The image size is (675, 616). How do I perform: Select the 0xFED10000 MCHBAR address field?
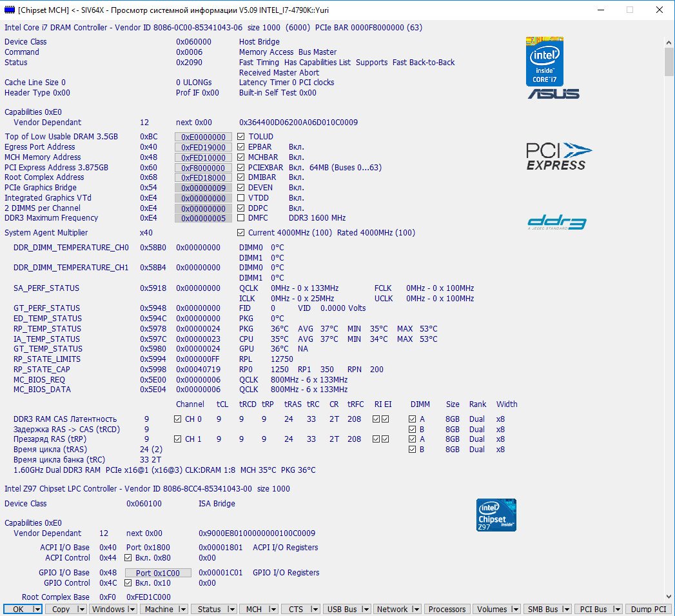203,157
